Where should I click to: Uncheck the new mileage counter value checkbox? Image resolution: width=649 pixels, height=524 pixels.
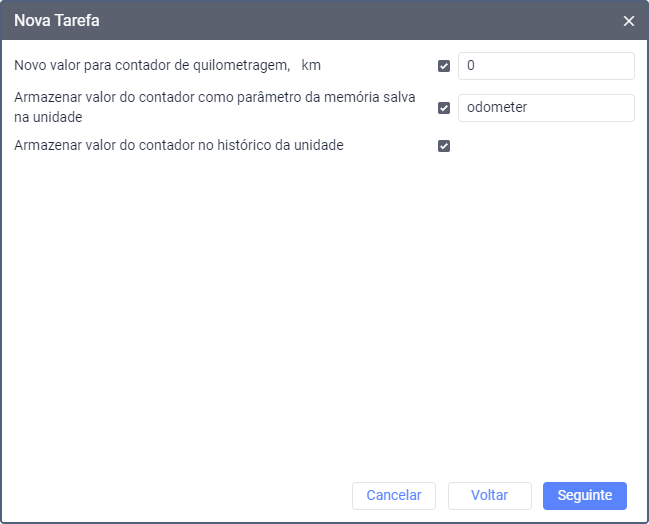[444, 66]
